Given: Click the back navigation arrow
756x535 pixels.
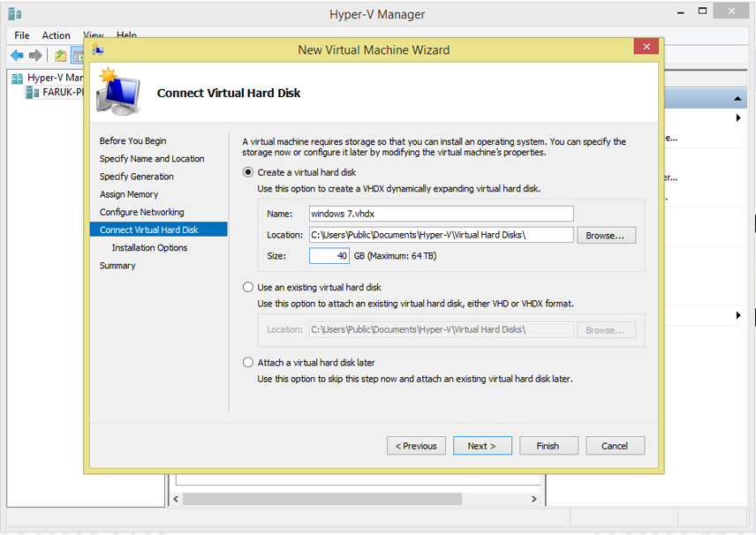Looking at the screenshot, I should point(17,54).
